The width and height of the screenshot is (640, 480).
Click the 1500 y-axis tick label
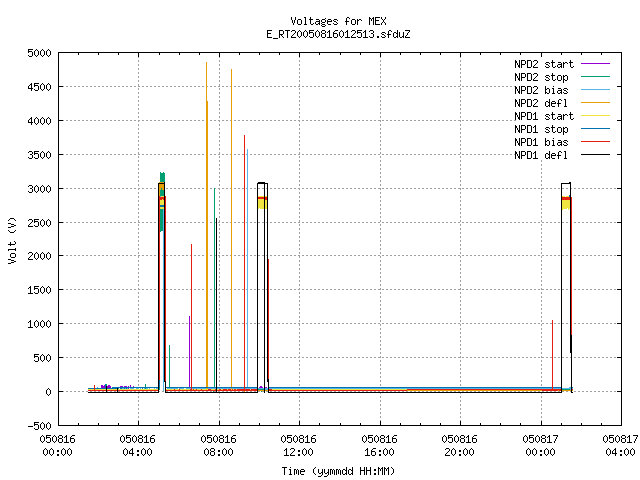39,290
